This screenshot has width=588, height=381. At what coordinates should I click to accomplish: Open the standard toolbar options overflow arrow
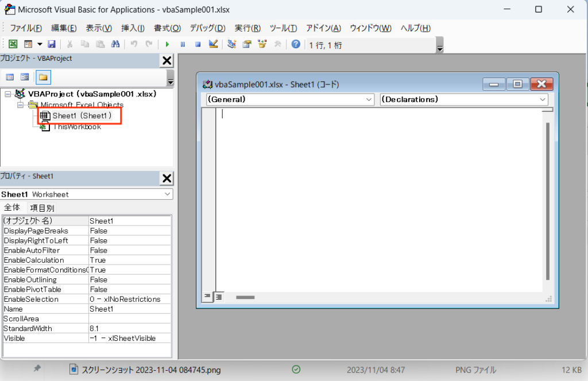click(440, 45)
